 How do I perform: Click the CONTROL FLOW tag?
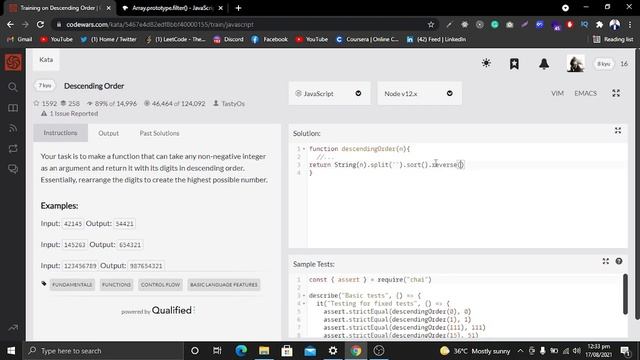tap(160, 284)
